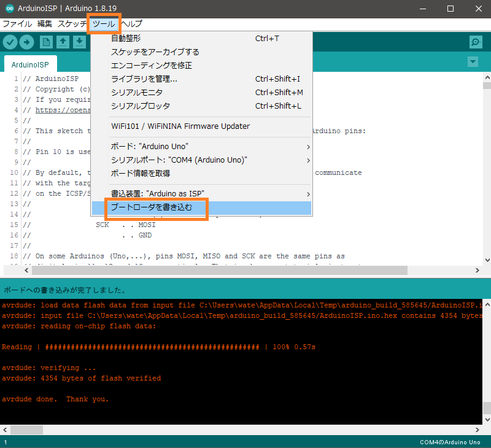Click the console horizontal scrollbar thumb
Image resolution: width=491 pixels, height=448 pixels.
tap(26, 430)
